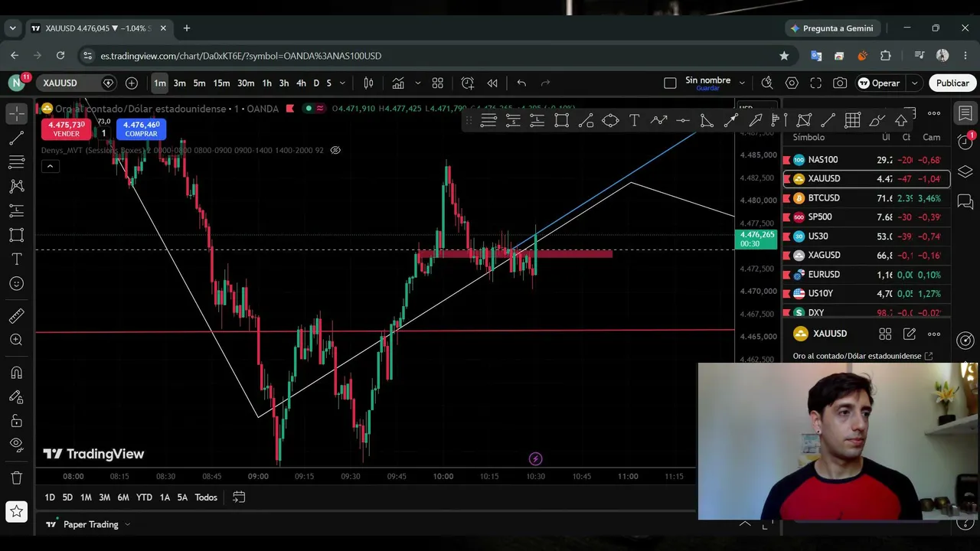Open quick search from top toolbar
Image resolution: width=980 pixels, height=551 pixels.
pyautogui.click(x=767, y=83)
